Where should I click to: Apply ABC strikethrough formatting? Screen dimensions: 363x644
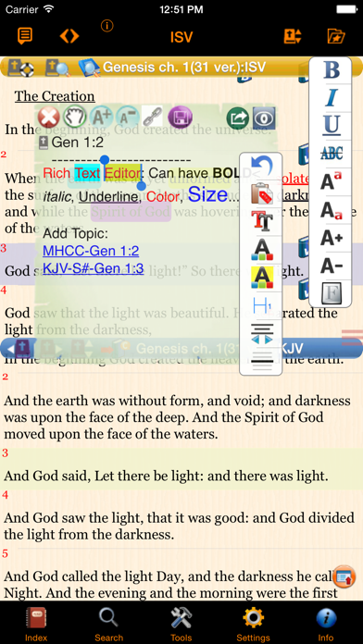[331, 154]
